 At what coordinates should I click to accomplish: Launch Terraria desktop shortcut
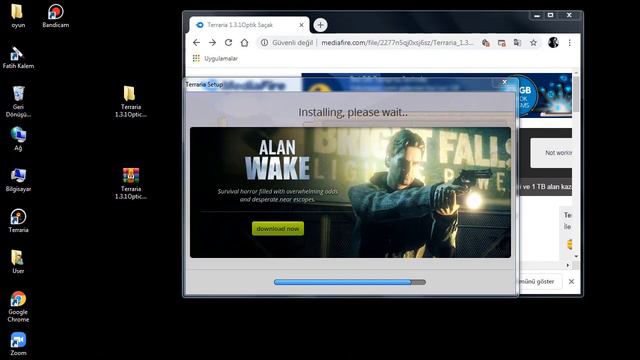18,220
